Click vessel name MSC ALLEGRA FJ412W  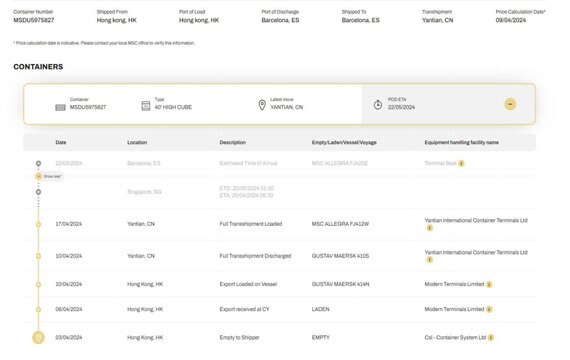point(340,224)
